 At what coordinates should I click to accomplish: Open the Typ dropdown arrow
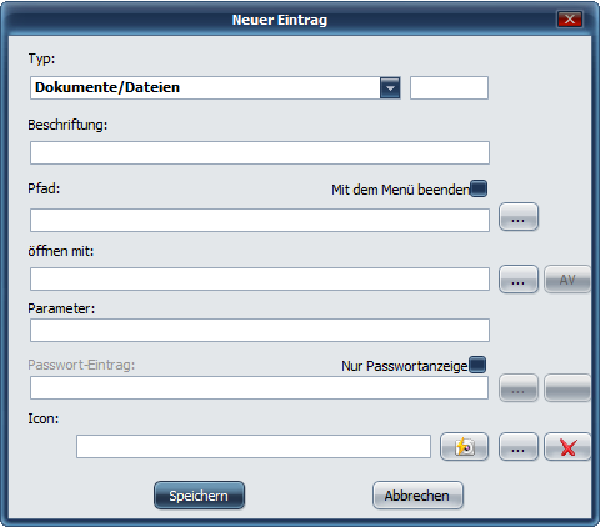click(390, 88)
